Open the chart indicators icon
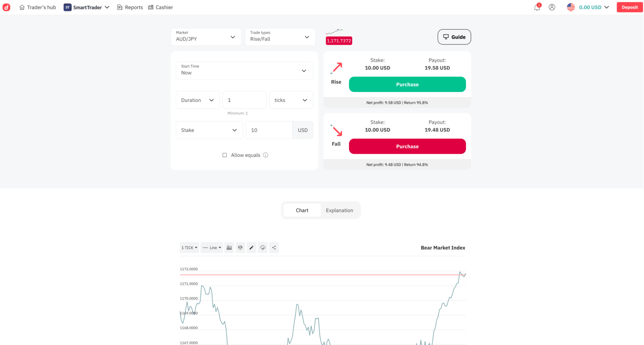644x345 pixels. [x=229, y=248]
